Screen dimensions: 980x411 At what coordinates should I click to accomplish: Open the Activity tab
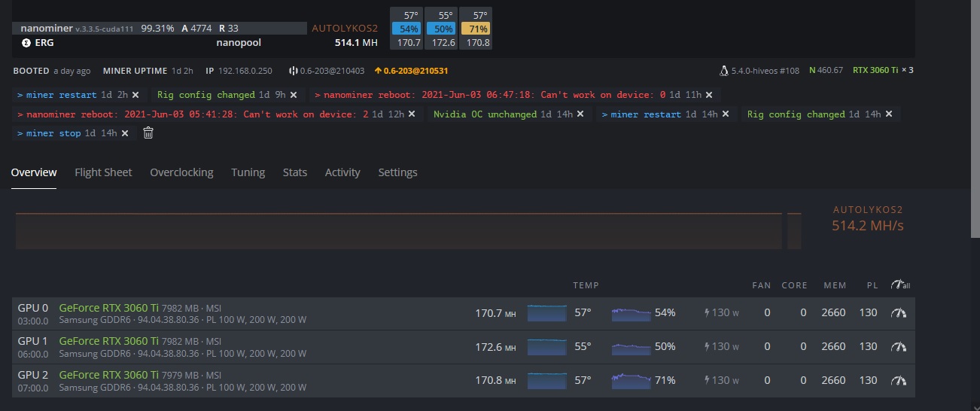coord(342,172)
